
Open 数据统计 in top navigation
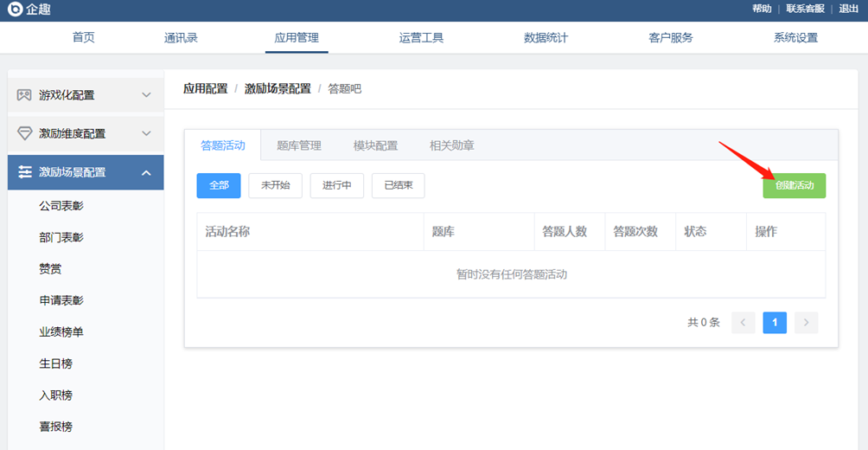tap(546, 38)
